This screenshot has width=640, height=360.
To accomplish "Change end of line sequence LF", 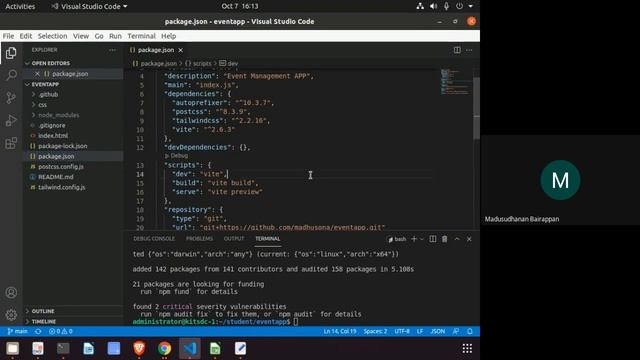I will point(420,331).
